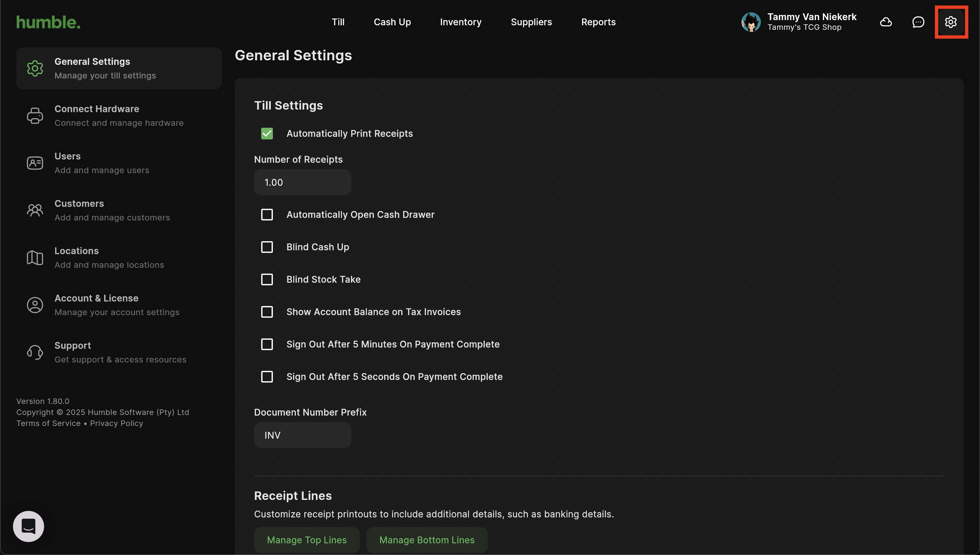Open settings via the gear icon in header
Screen dimensions: 980x555
click(x=950, y=22)
